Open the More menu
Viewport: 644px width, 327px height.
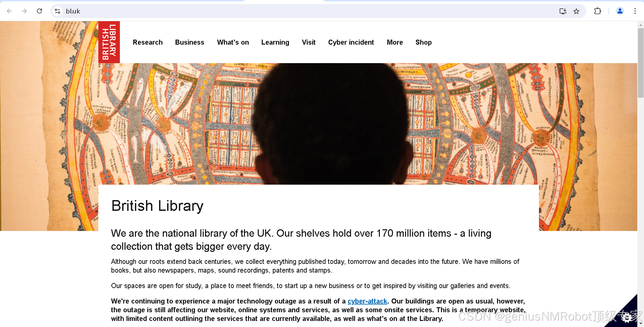[x=395, y=42]
